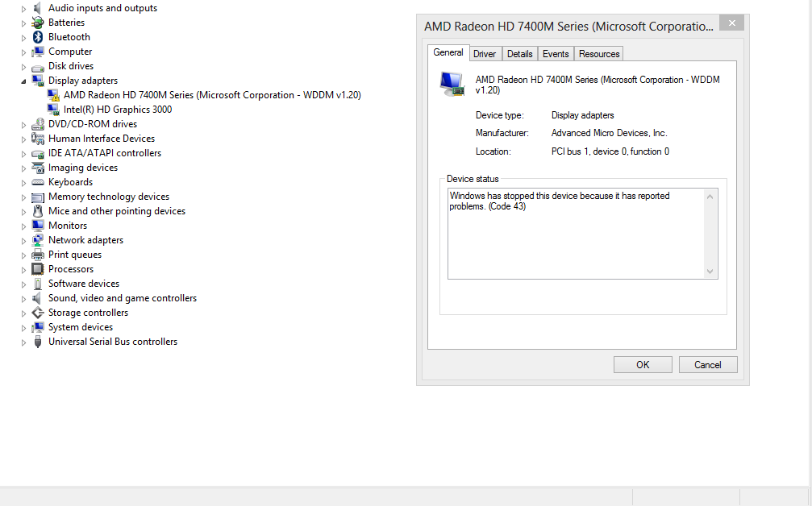Open the Events tab
Image resolution: width=812 pixels, height=506 pixels.
point(556,54)
